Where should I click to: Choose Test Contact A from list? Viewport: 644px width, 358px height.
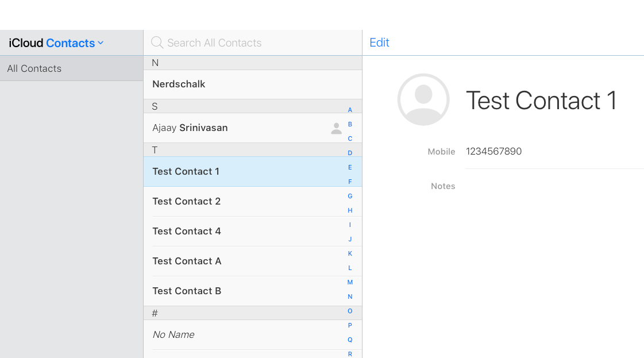(x=187, y=261)
